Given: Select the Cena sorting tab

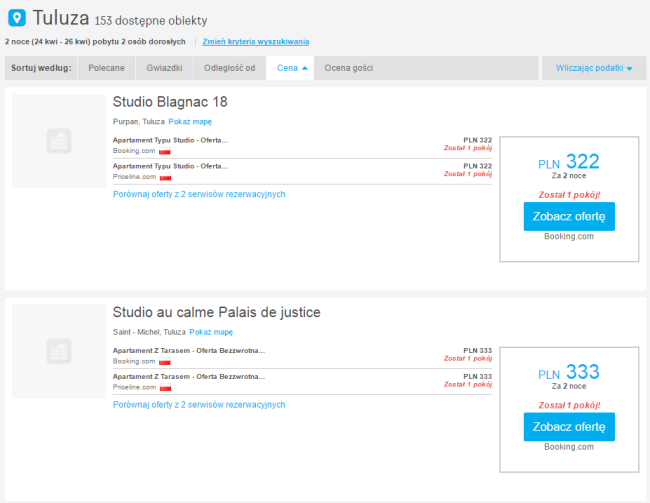Looking at the screenshot, I should 290,68.
